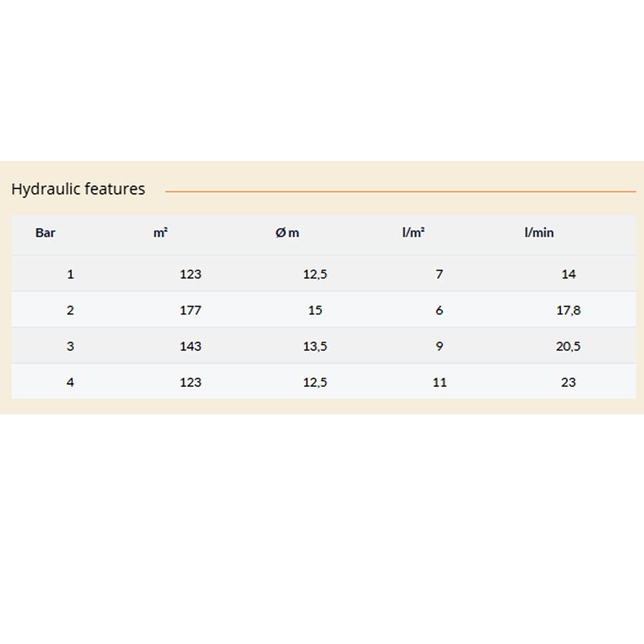Click the Hydraulic features heading
Image resolution: width=644 pixels, height=644 pixels.
click(78, 189)
